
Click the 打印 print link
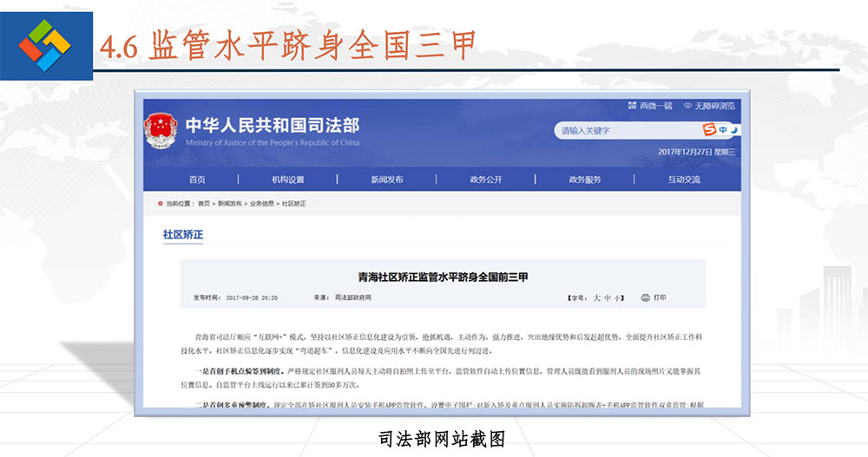pos(660,297)
